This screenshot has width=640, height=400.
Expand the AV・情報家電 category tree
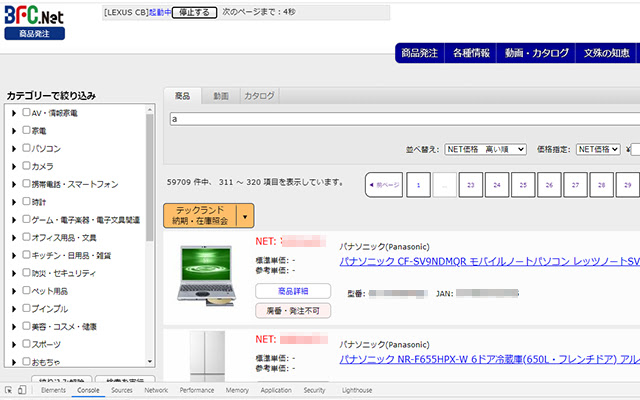[x=14, y=113]
